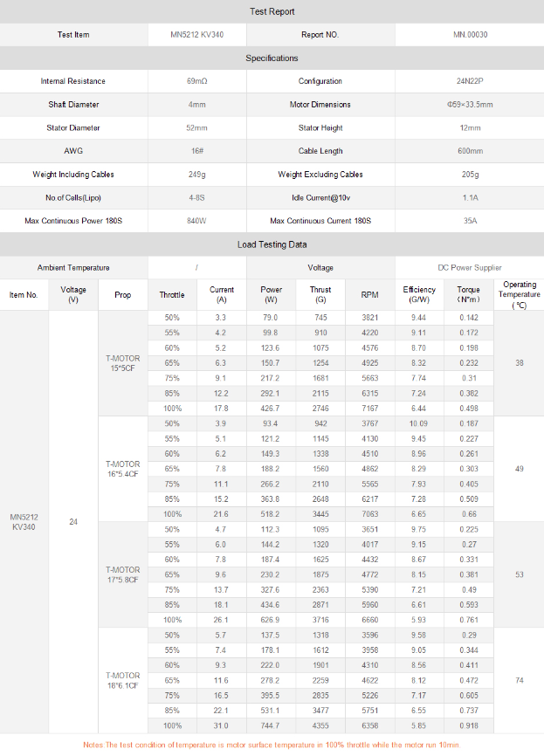The image size is (544, 756).
Task: Select the '249g' weight including cables
Action: click(x=196, y=175)
